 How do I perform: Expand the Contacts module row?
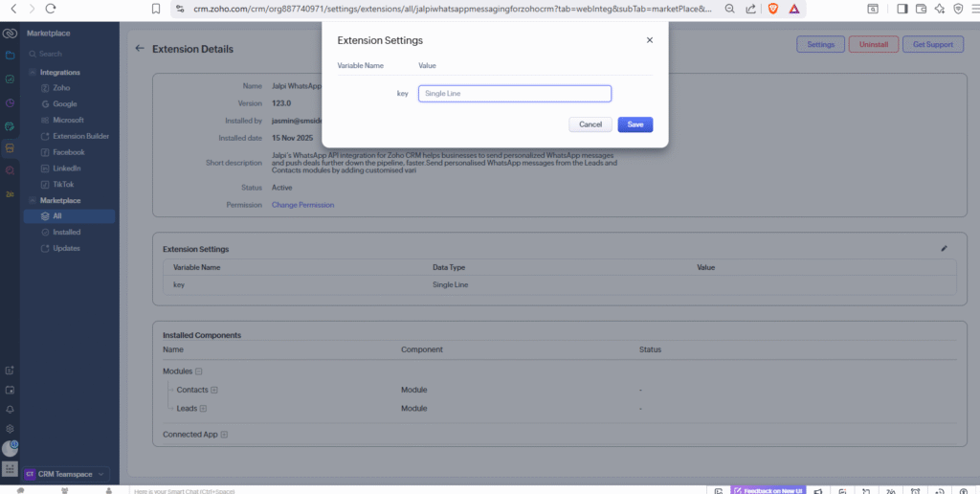(x=214, y=390)
